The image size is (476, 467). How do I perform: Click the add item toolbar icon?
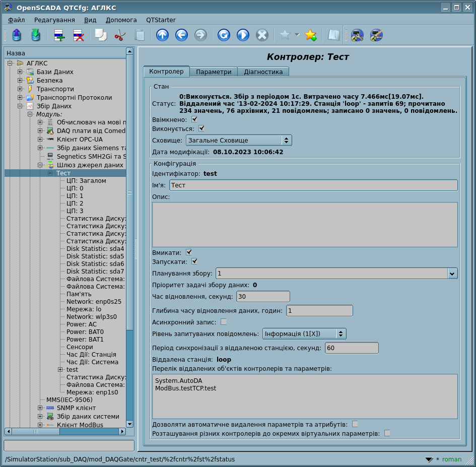point(59,35)
